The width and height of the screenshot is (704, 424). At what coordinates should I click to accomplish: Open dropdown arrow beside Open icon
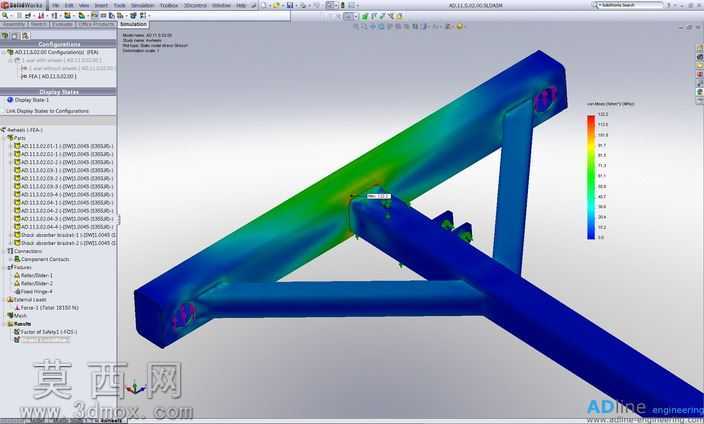click(x=282, y=6)
